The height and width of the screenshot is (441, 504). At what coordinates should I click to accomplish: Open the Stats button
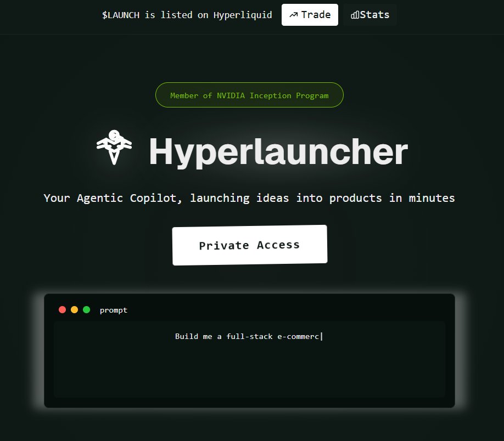coord(369,15)
